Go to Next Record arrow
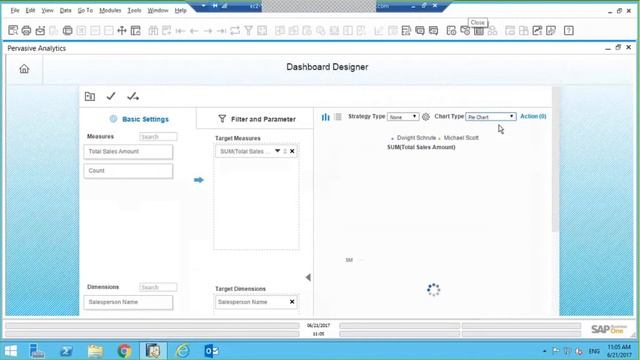This screenshot has width=640, height=360. coord(208,31)
